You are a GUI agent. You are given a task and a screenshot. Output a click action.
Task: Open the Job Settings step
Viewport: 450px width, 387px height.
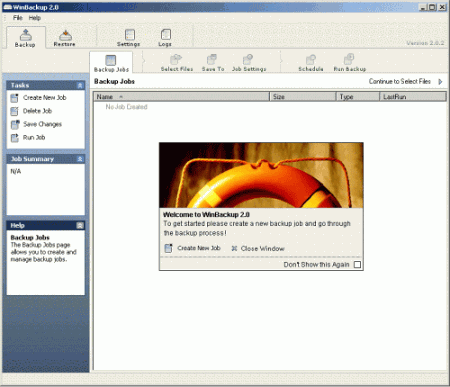tap(249, 63)
